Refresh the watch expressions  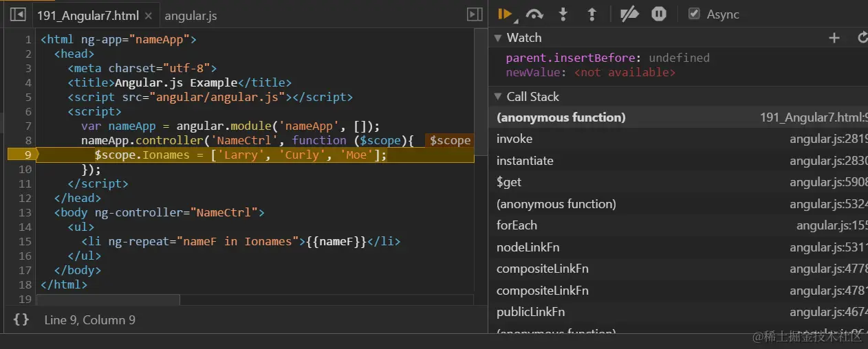click(862, 38)
